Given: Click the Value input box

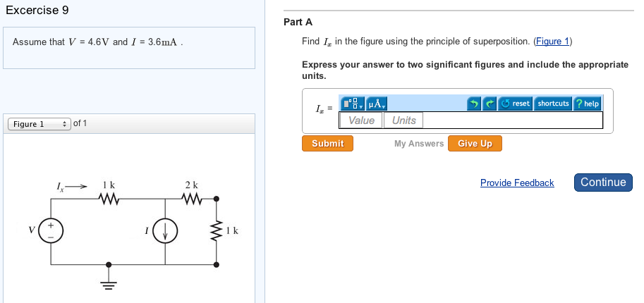Looking at the screenshot, I should (x=361, y=120).
